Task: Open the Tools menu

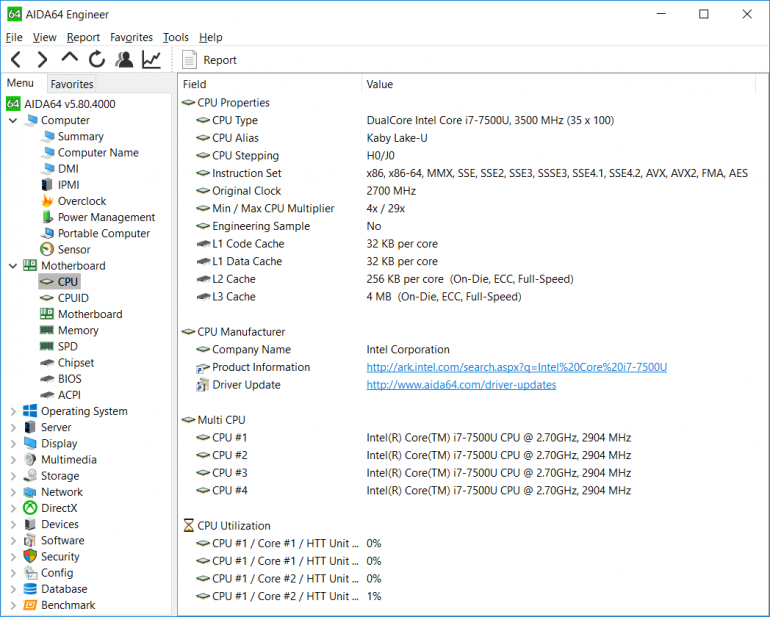Action: pyautogui.click(x=175, y=37)
